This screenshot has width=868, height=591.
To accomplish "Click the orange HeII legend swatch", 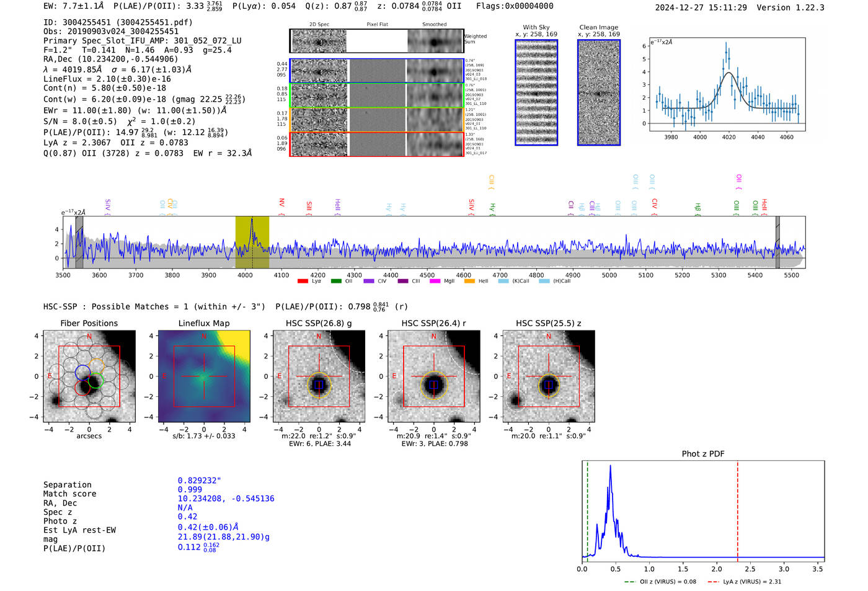I will point(469,282).
